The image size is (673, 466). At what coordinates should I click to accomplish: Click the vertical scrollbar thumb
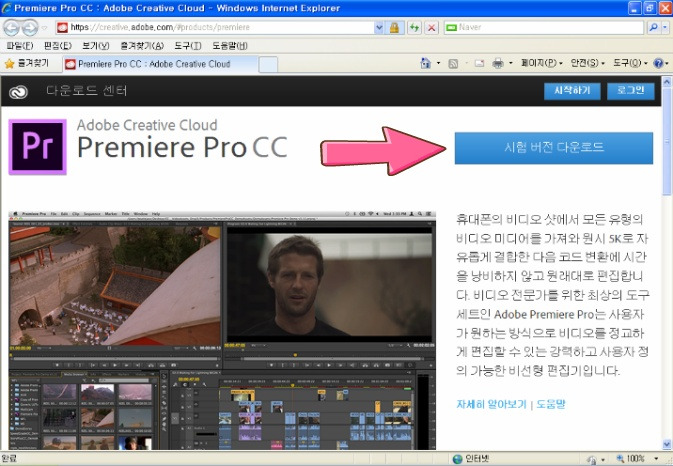667,142
